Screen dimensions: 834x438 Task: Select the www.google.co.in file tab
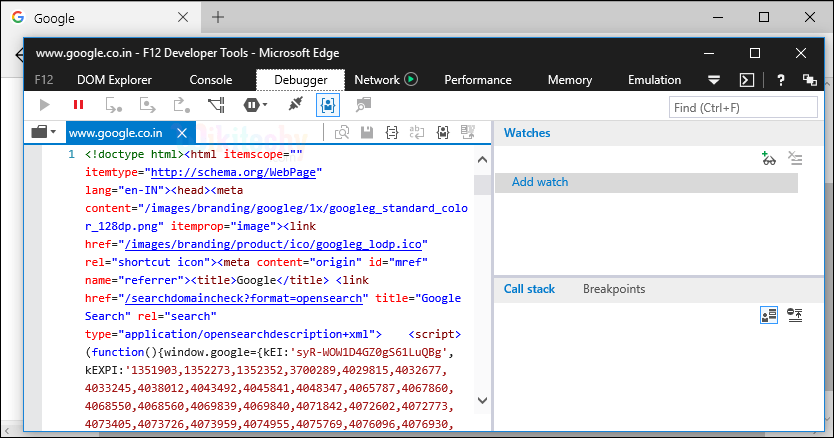[115, 133]
